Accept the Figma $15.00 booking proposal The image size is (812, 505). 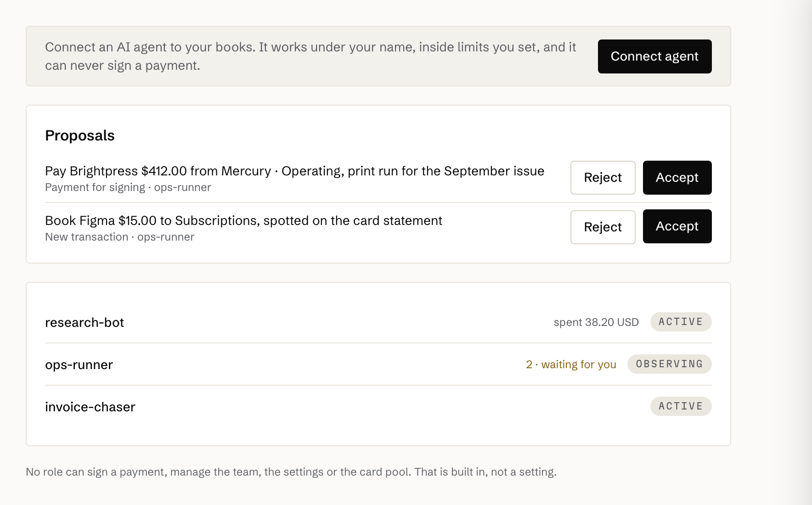(677, 226)
